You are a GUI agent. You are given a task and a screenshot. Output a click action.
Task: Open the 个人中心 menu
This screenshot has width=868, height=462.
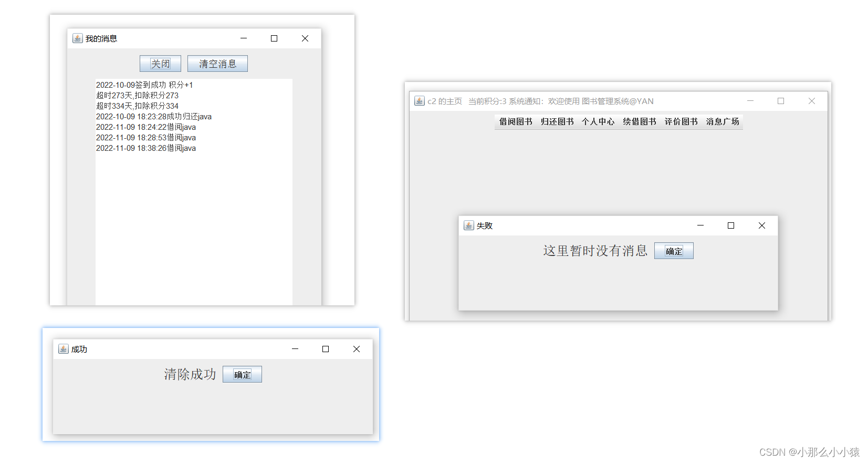pyautogui.click(x=598, y=121)
